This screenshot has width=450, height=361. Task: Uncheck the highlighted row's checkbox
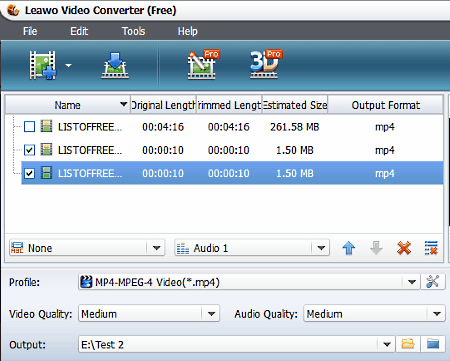pos(29,173)
